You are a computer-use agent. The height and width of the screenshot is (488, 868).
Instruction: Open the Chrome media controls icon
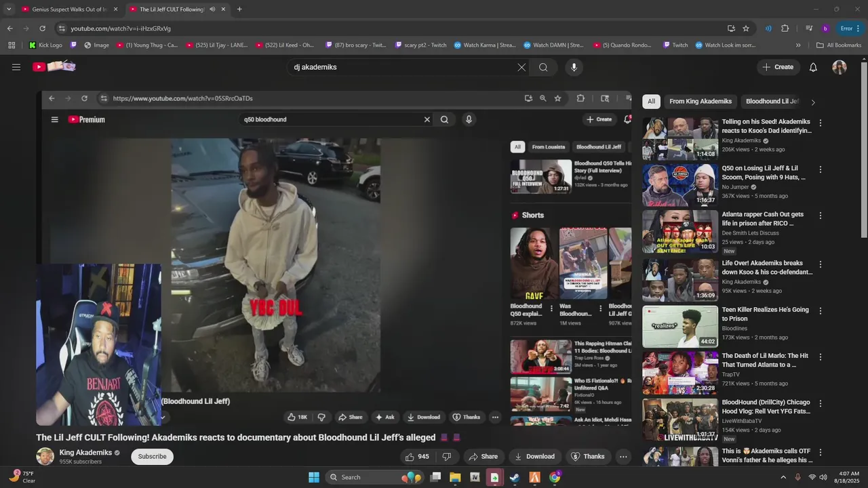tap(809, 28)
